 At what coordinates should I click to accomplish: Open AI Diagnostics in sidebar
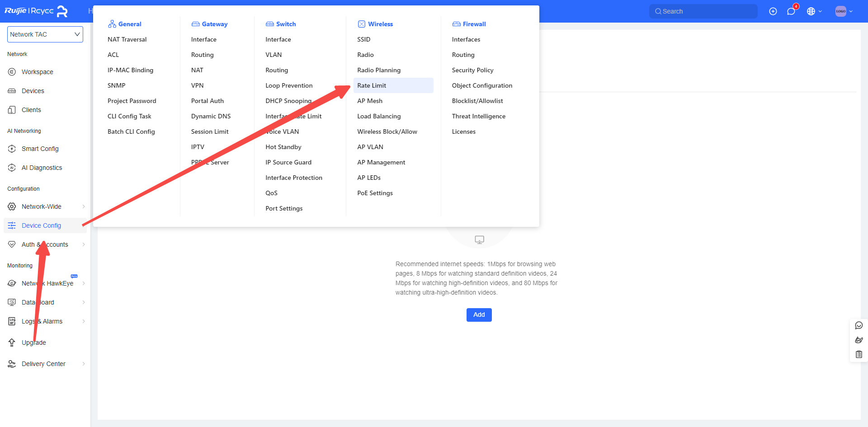point(42,168)
